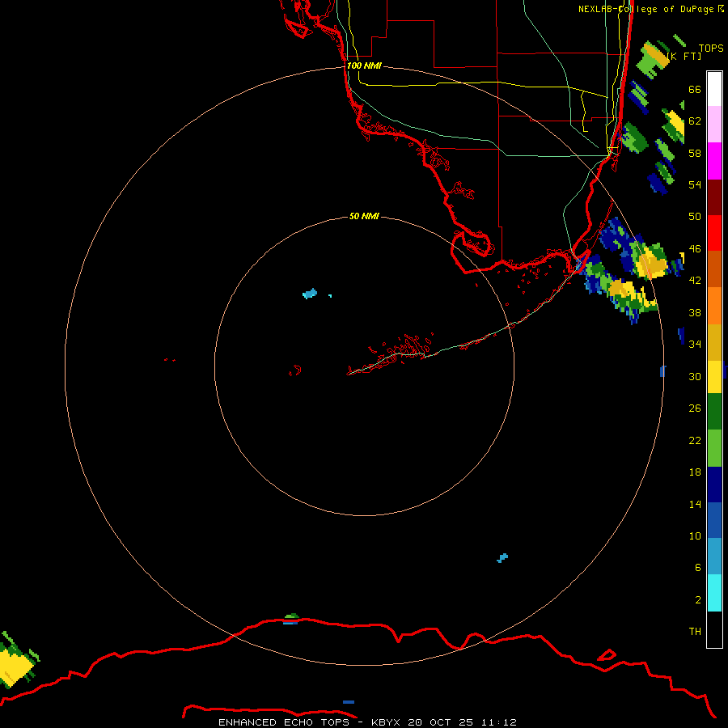Click the "ENHANCED ECHO TOPS" caption text
This screenshot has width=728, height=728.
(x=284, y=722)
